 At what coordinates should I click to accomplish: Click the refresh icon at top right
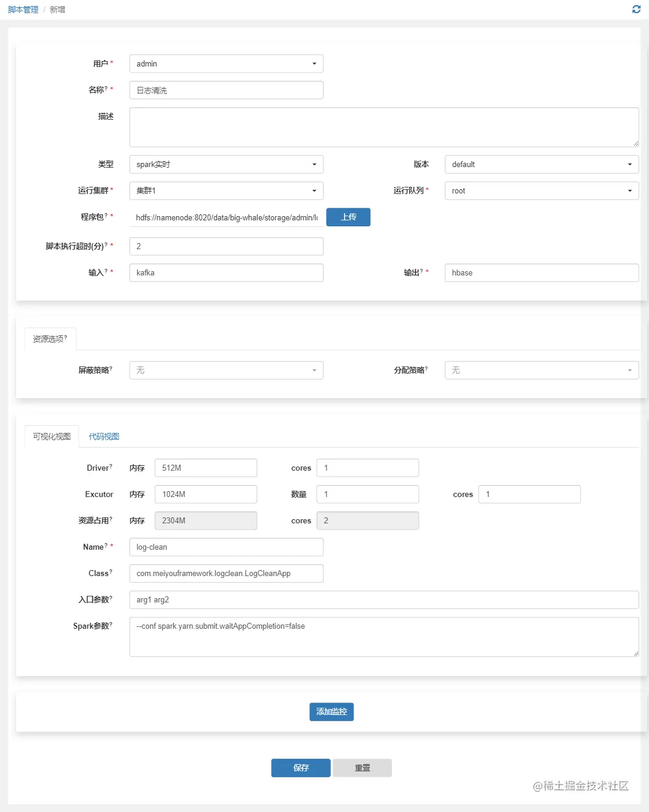tap(636, 9)
